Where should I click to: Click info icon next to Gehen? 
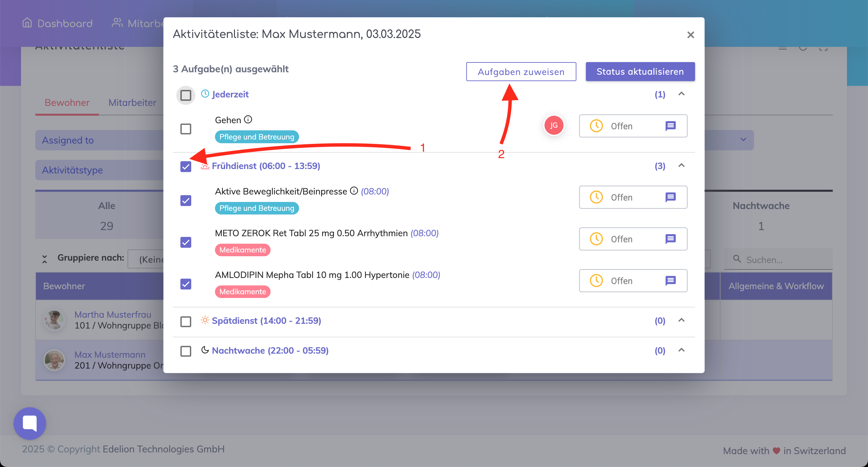[248, 119]
